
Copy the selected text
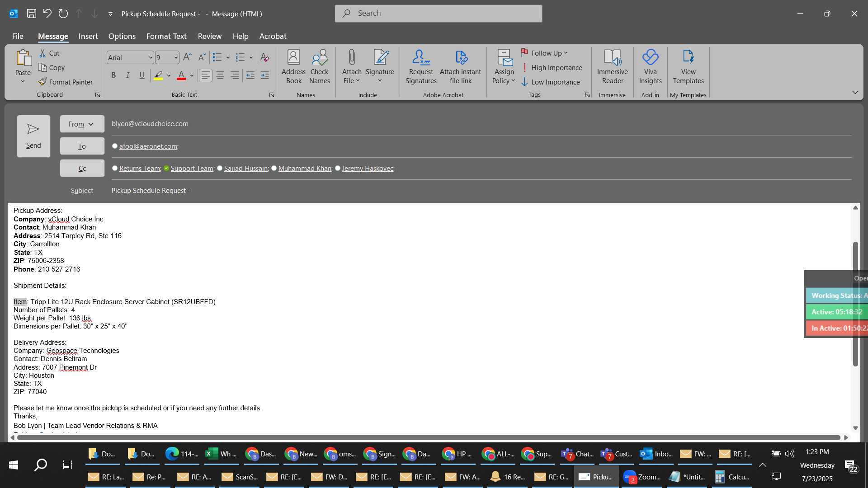[52, 67]
